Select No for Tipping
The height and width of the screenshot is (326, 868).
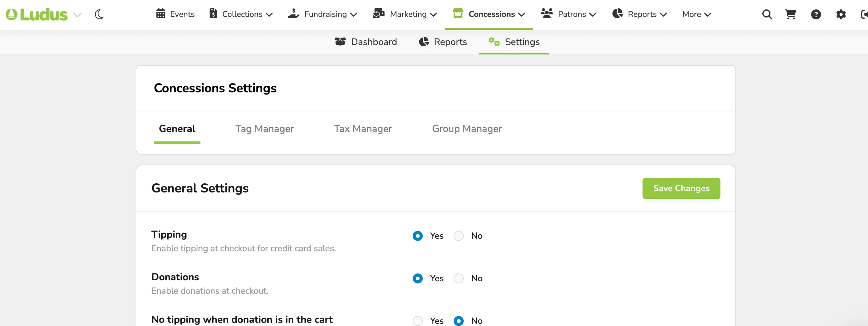[458, 236]
